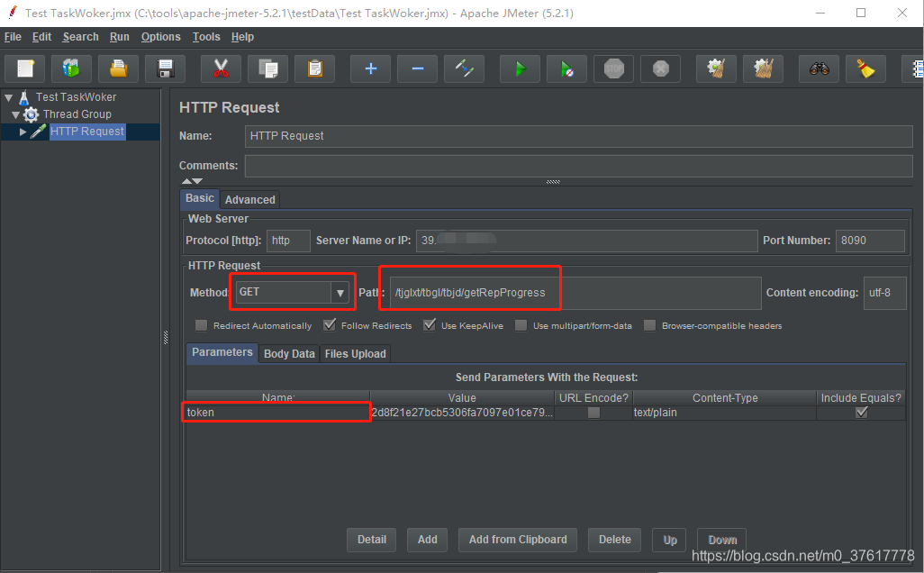The height and width of the screenshot is (573, 924).
Task: Click the Content encoding utf-8 field
Action: [885, 293]
